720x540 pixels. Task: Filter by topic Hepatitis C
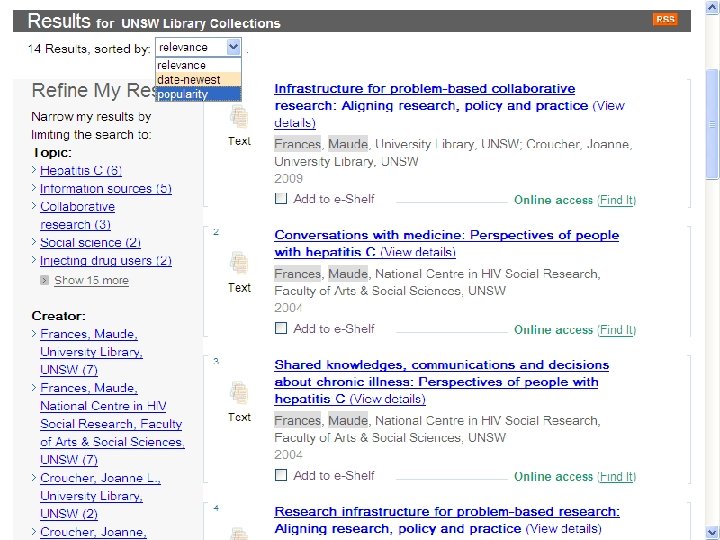click(x=81, y=170)
